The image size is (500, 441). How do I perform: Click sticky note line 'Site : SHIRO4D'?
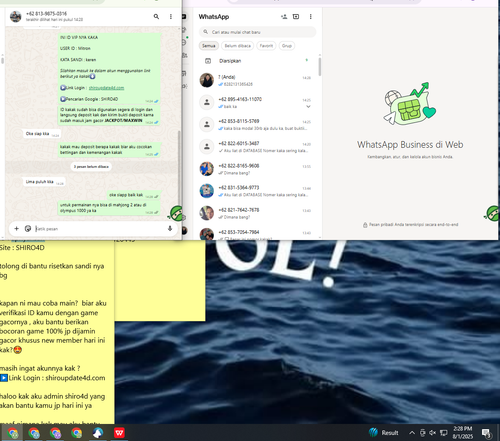(22, 248)
